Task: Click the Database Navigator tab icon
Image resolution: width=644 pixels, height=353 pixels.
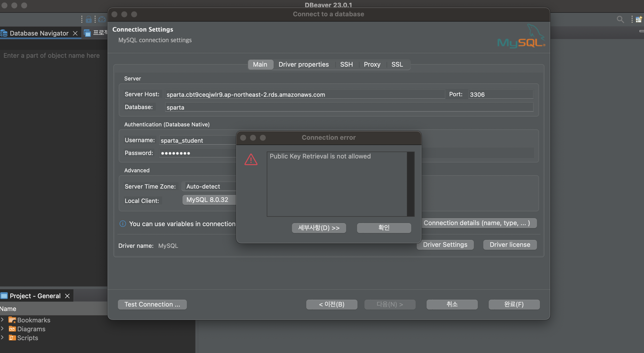Action: click(4, 33)
